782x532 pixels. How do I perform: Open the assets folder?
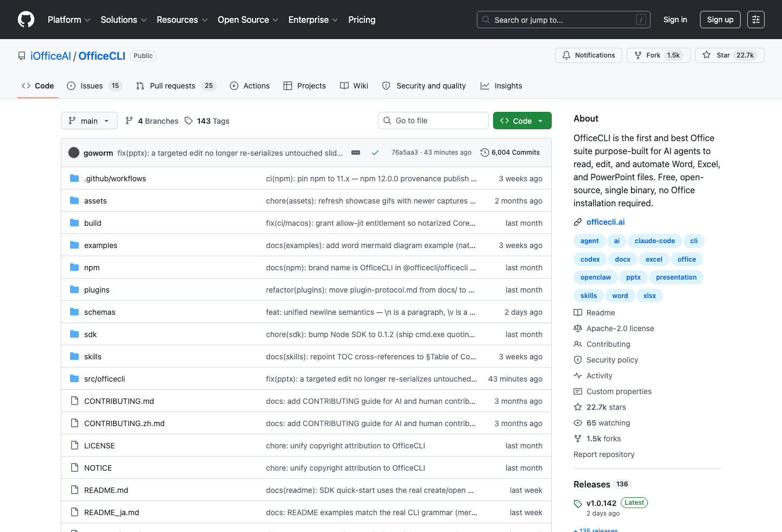[96, 201]
